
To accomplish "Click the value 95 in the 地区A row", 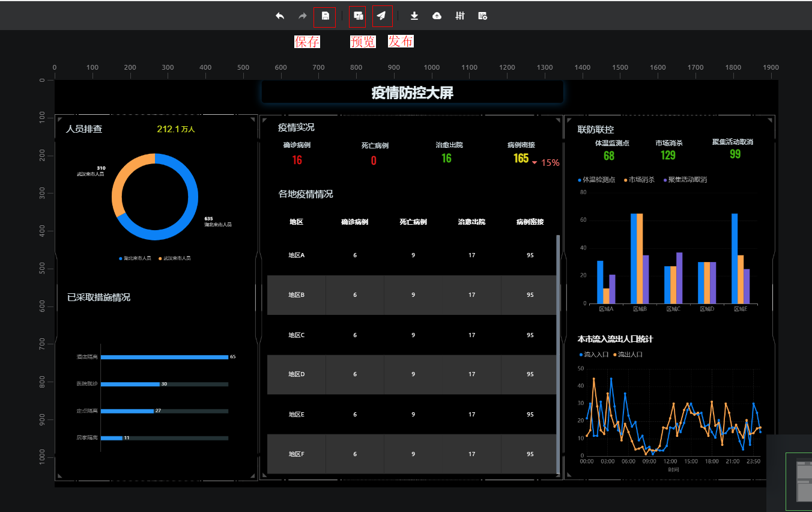I will pos(530,255).
